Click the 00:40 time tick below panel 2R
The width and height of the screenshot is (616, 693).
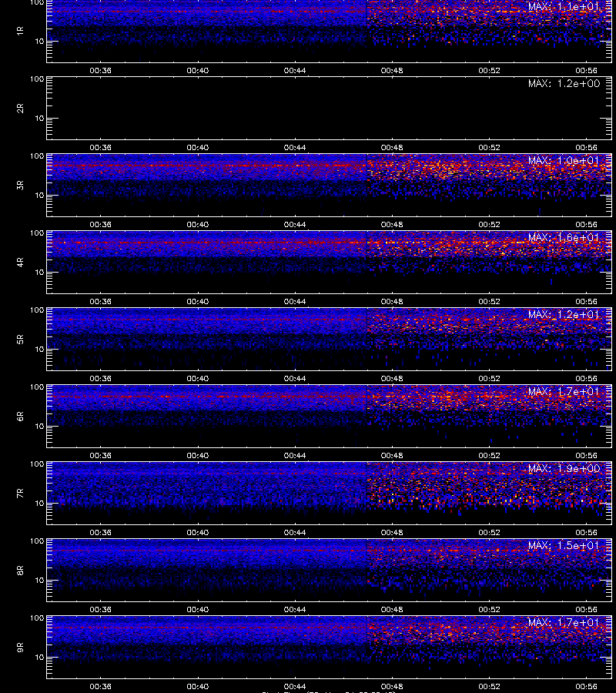point(198,147)
